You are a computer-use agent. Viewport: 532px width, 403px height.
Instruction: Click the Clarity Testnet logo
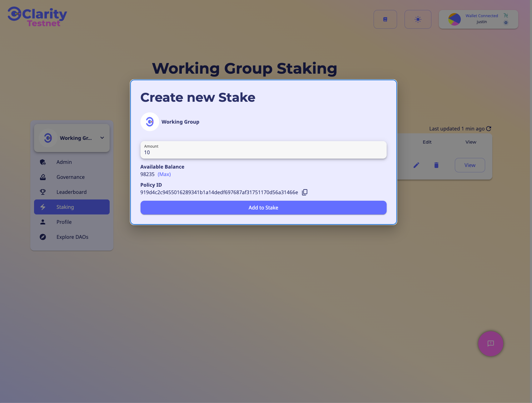pyautogui.click(x=37, y=17)
